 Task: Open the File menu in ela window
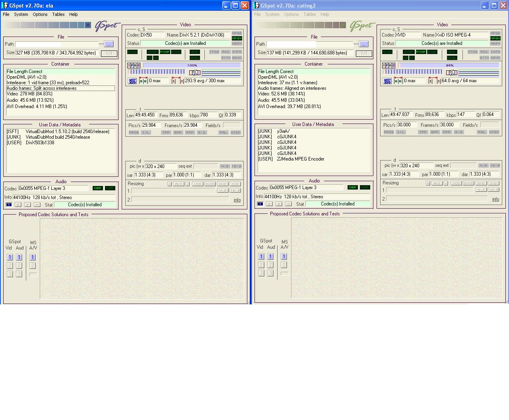(x=6, y=14)
